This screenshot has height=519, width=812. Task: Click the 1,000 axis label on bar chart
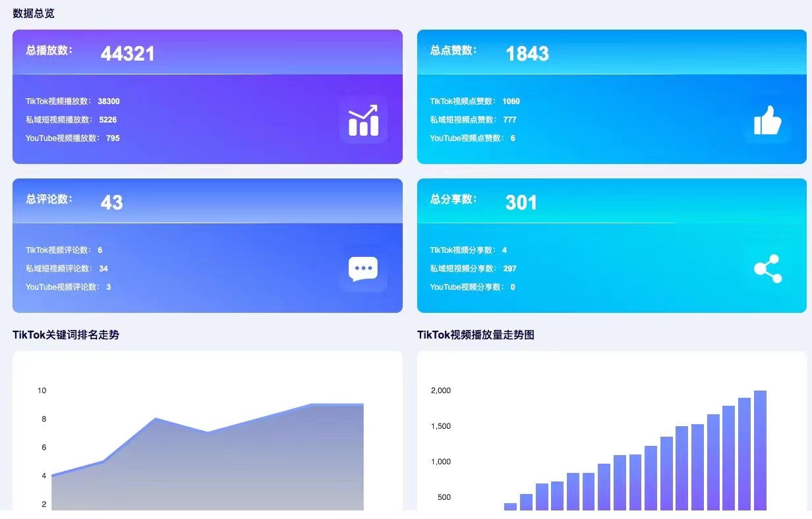click(x=441, y=462)
